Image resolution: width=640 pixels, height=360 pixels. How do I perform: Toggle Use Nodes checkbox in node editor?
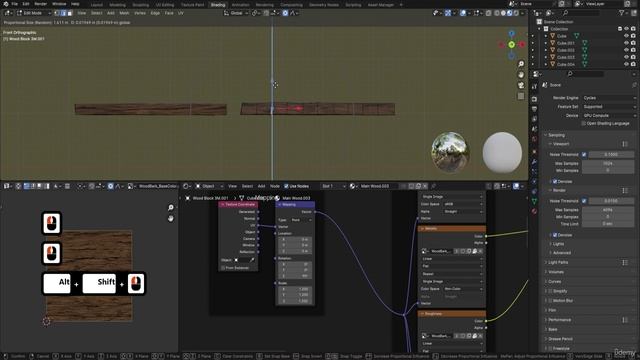(x=286, y=186)
